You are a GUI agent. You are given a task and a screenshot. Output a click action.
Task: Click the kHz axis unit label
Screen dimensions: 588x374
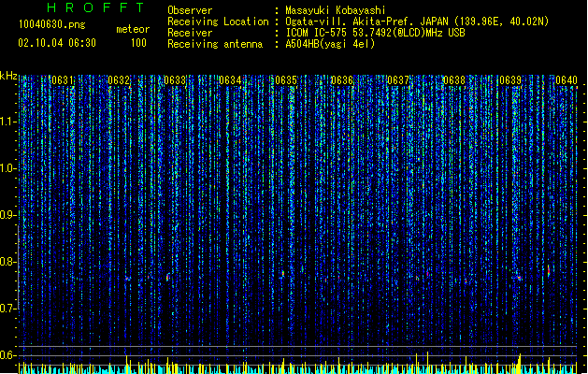(x=8, y=76)
